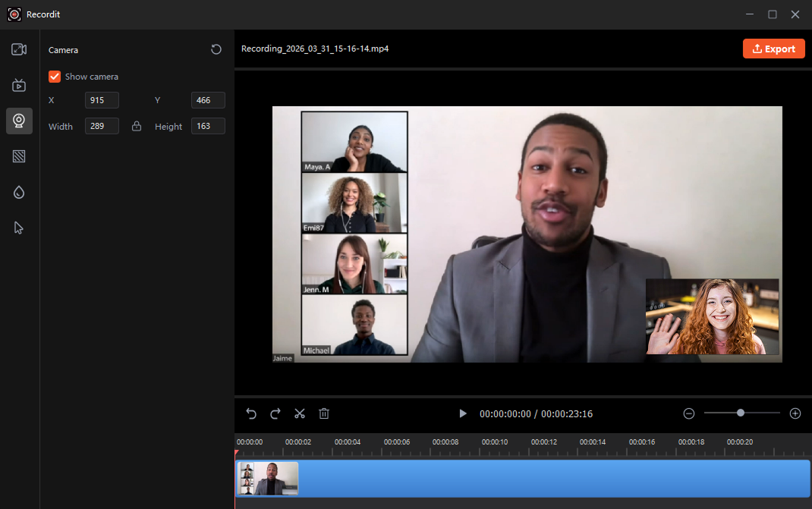Toggle the aspect ratio lock icon
Viewport: 812px width, 509px height.
pyautogui.click(x=137, y=126)
